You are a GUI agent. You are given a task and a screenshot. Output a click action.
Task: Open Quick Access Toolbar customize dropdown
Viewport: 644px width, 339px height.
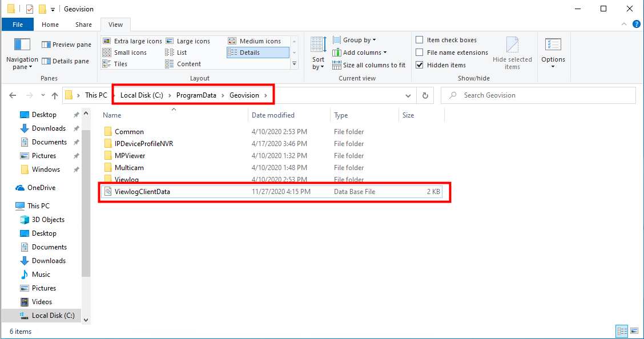53,9
